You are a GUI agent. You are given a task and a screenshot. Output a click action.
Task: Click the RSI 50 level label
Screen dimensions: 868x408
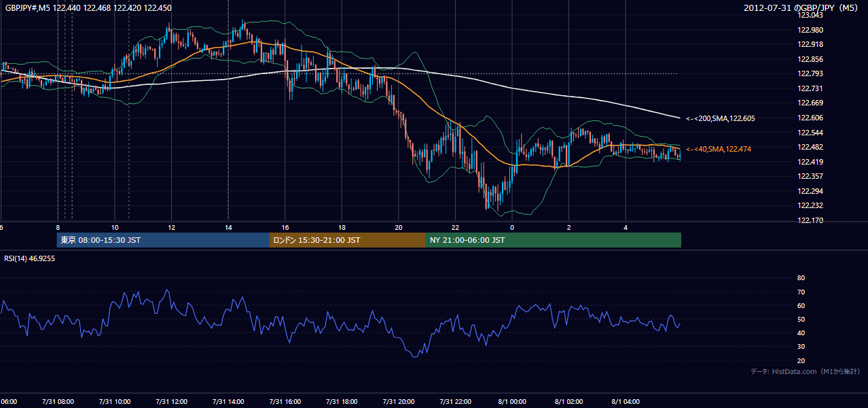point(801,319)
